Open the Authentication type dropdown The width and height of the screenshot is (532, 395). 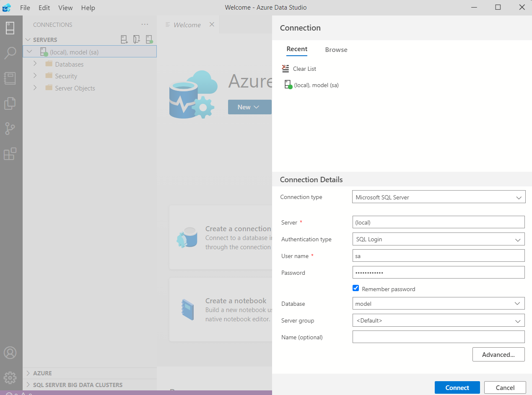tap(439, 239)
